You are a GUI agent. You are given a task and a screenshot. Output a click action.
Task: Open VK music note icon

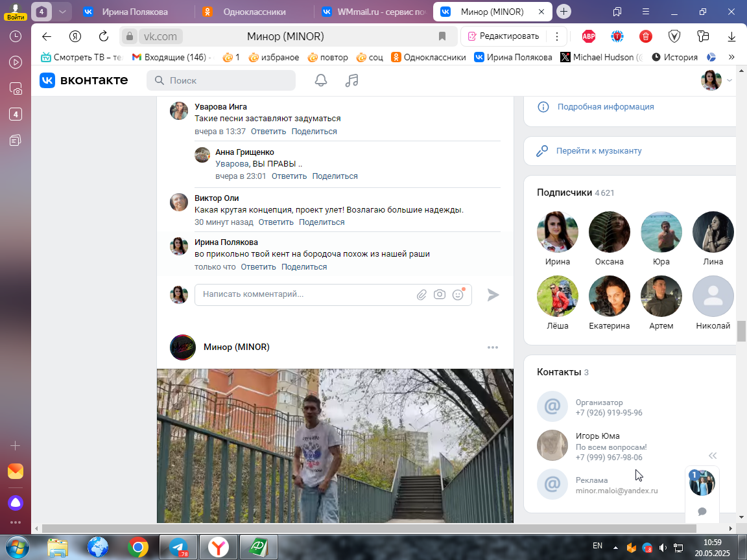tap(351, 80)
